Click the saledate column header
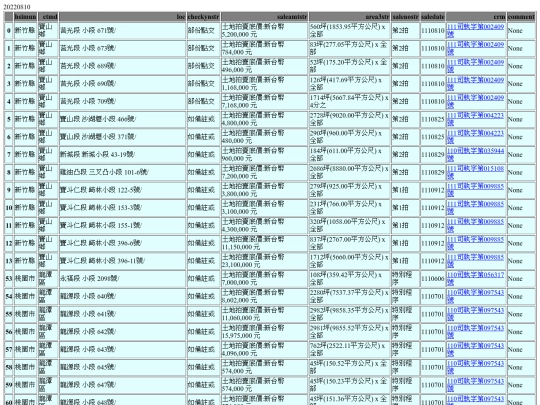 pos(433,17)
